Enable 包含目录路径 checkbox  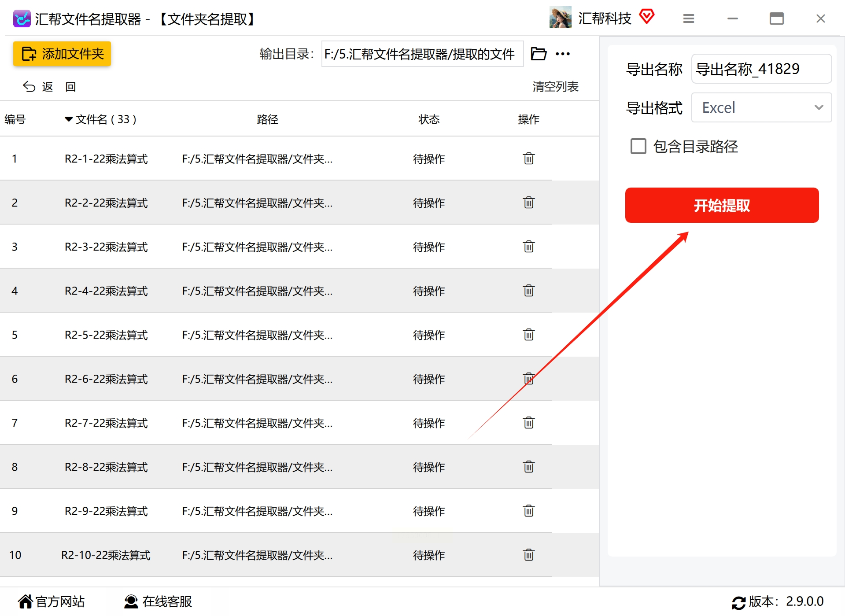[x=638, y=146]
